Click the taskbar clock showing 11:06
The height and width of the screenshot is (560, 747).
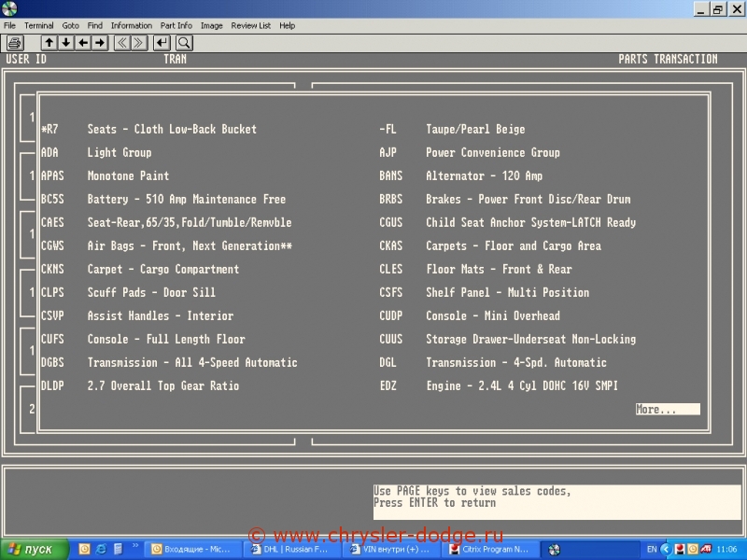[726, 549]
